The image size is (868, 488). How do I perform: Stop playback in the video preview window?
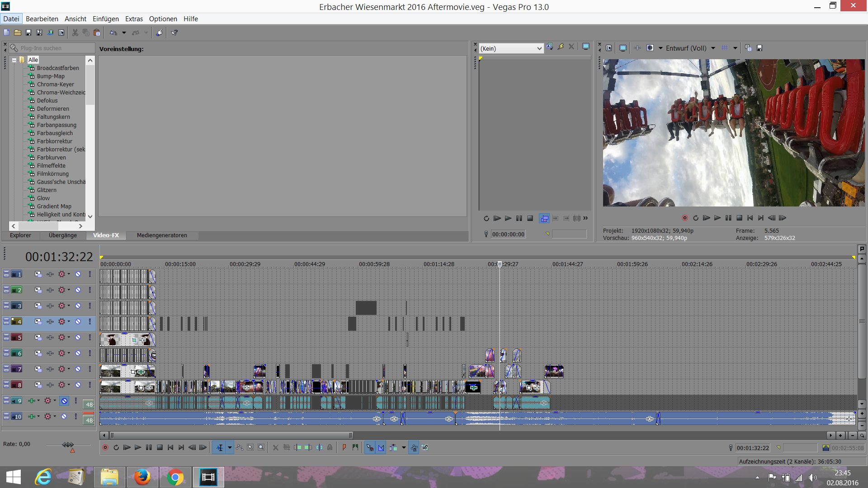pyautogui.click(x=739, y=218)
